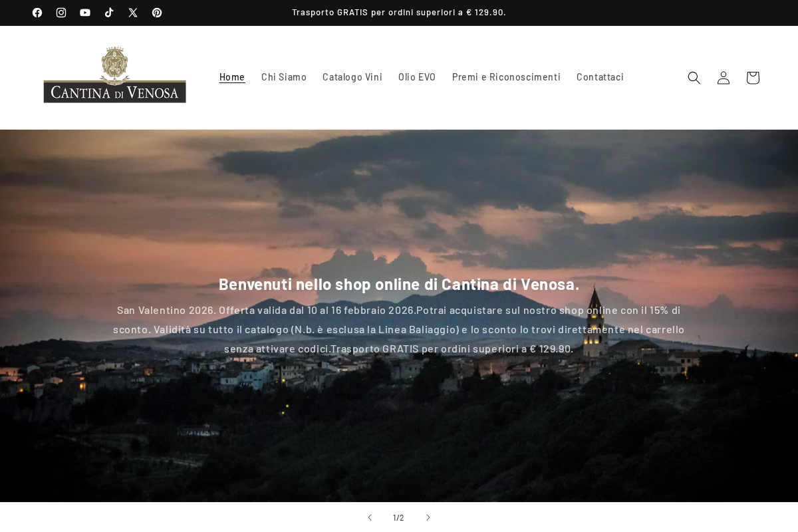Advance to the next carousel slide

coord(428,517)
